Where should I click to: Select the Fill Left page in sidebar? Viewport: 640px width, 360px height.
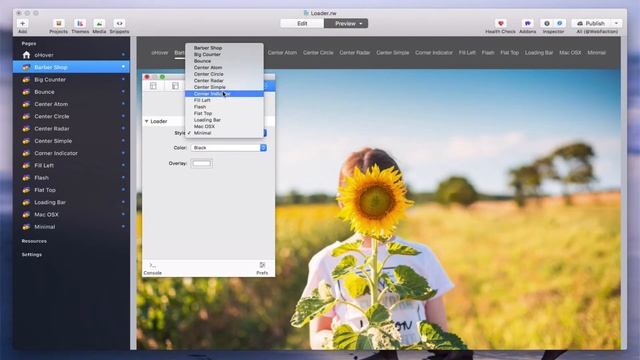[x=71, y=165]
